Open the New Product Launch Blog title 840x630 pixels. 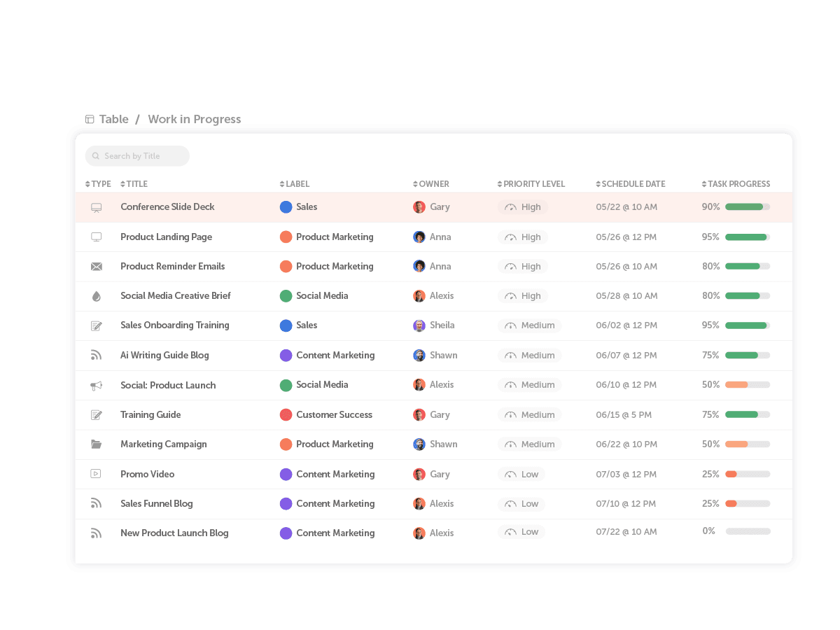point(174,533)
